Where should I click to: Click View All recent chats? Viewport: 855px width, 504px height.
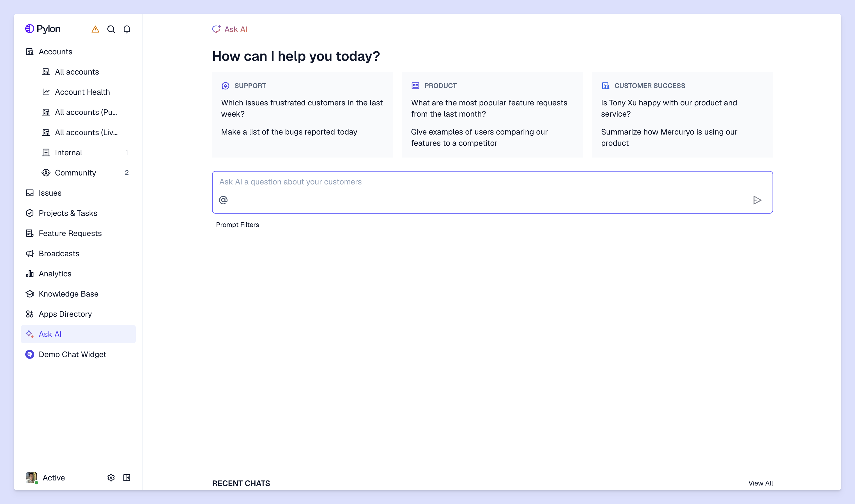pos(760,483)
